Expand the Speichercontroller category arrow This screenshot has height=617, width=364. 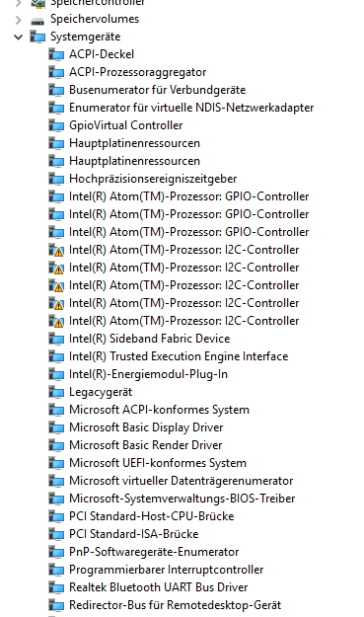coord(18,3)
